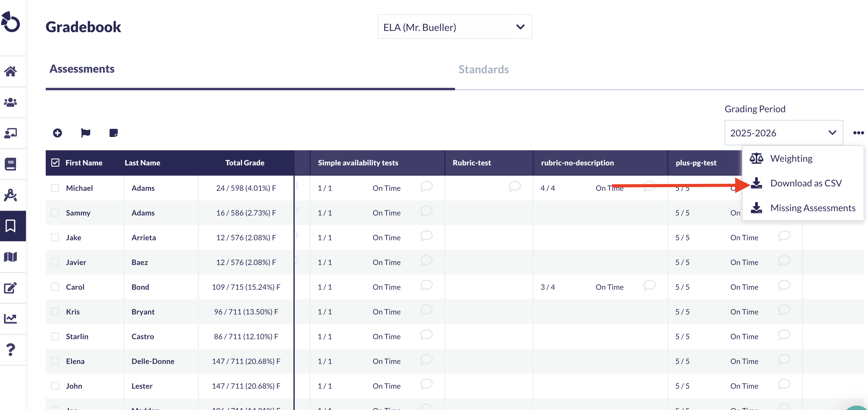The image size is (868, 410).
Task: Open the Book section in sidebar
Action: (11, 164)
